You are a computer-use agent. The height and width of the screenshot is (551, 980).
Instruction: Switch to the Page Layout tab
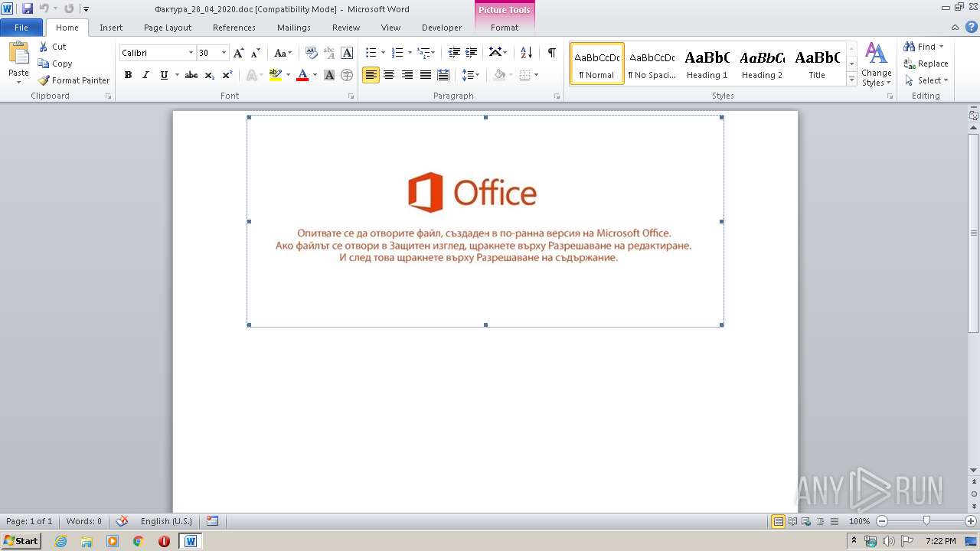168,28
